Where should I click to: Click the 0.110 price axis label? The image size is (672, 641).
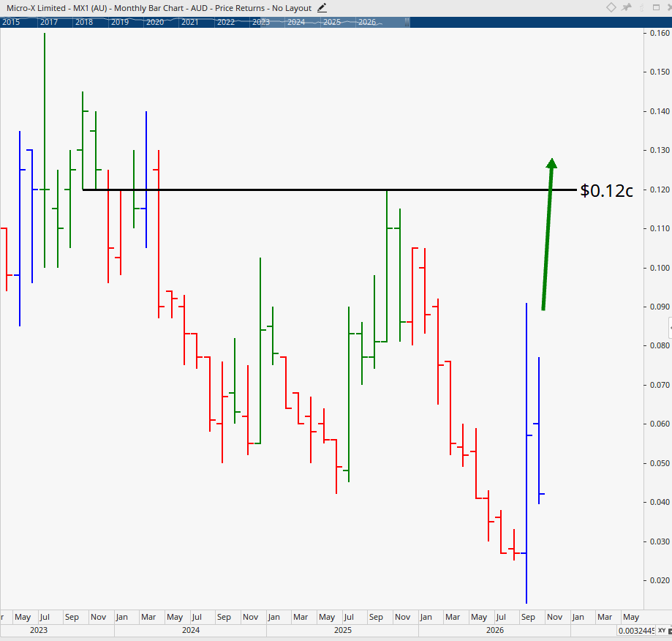(660, 228)
